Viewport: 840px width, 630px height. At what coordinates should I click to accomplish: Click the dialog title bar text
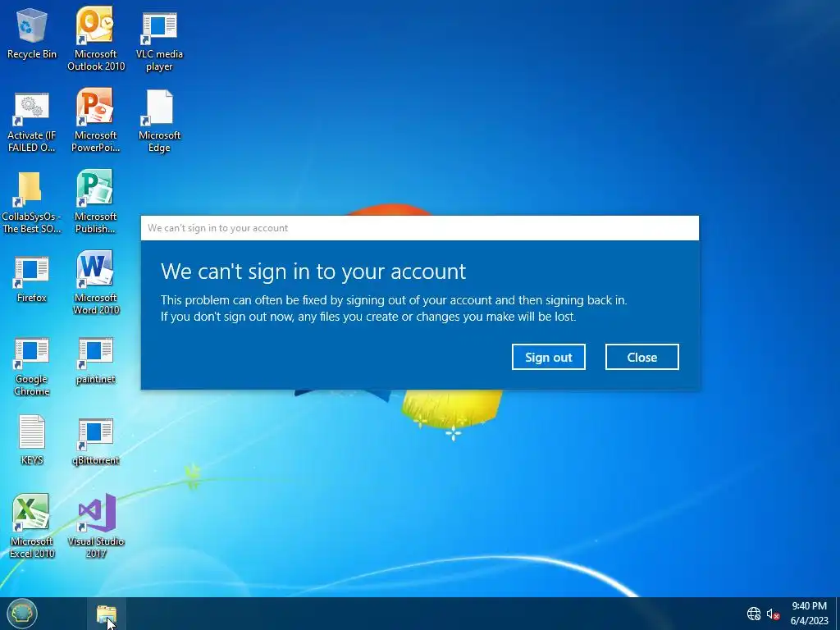point(217,228)
